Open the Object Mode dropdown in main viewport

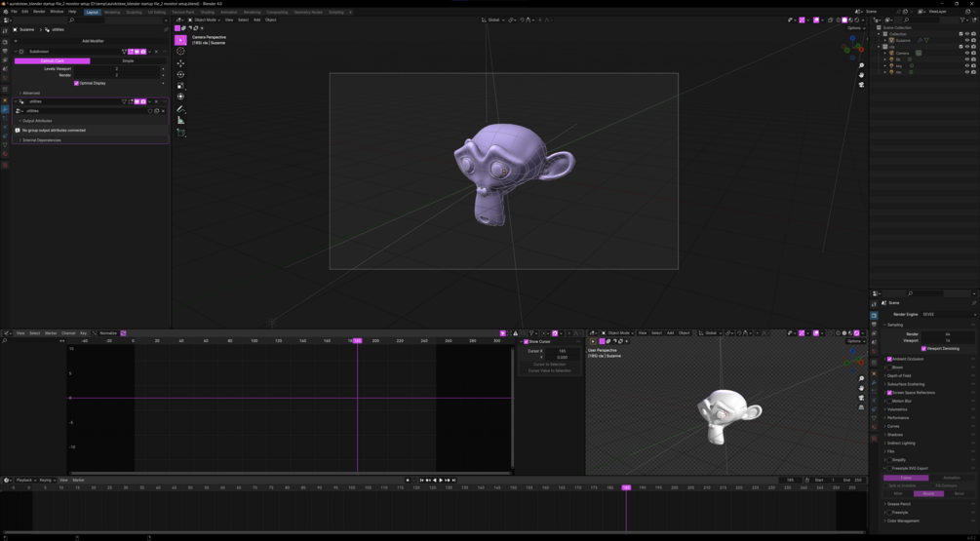click(x=204, y=20)
